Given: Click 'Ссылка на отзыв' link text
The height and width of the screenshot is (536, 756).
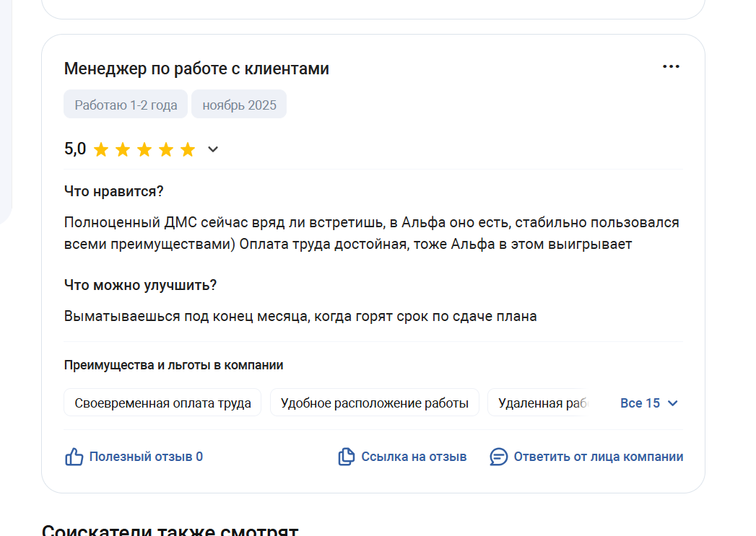Looking at the screenshot, I should [414, 457].
